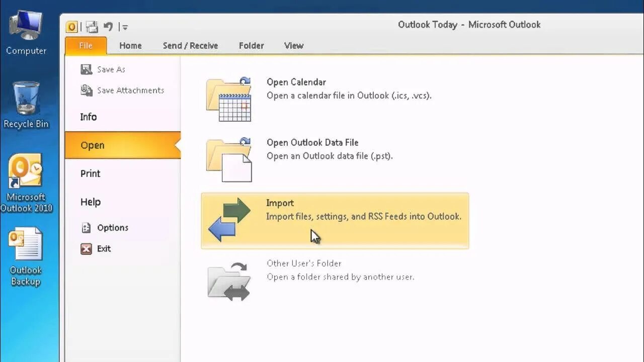
Task: Click the Save Attachments paperclip icon
Action: click(87, 90)
